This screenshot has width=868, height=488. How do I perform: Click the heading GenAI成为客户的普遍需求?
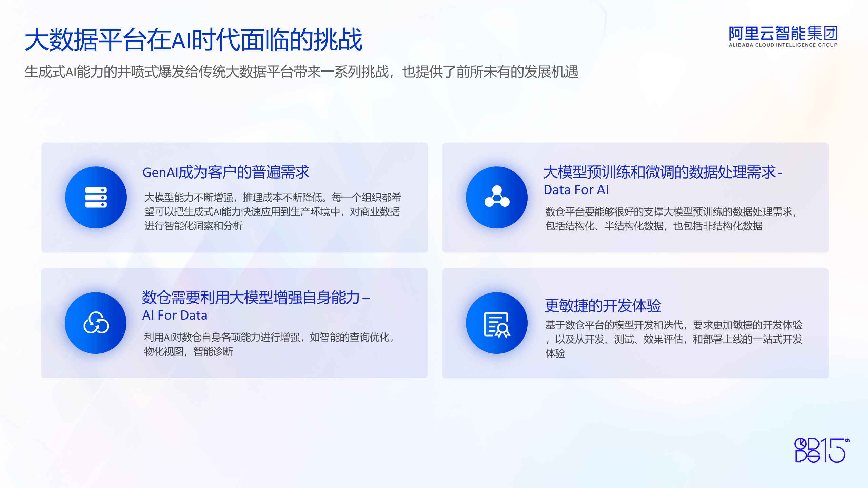pos(226,172)
